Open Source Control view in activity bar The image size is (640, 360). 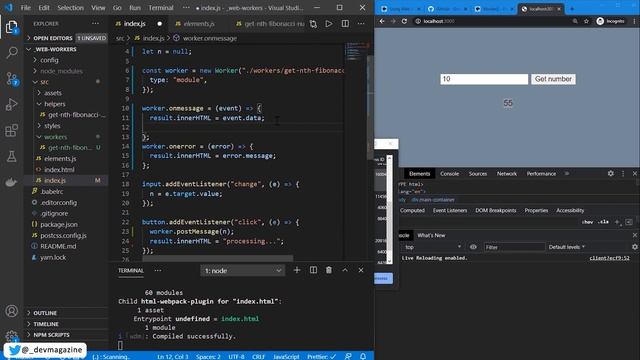point(12,78)
